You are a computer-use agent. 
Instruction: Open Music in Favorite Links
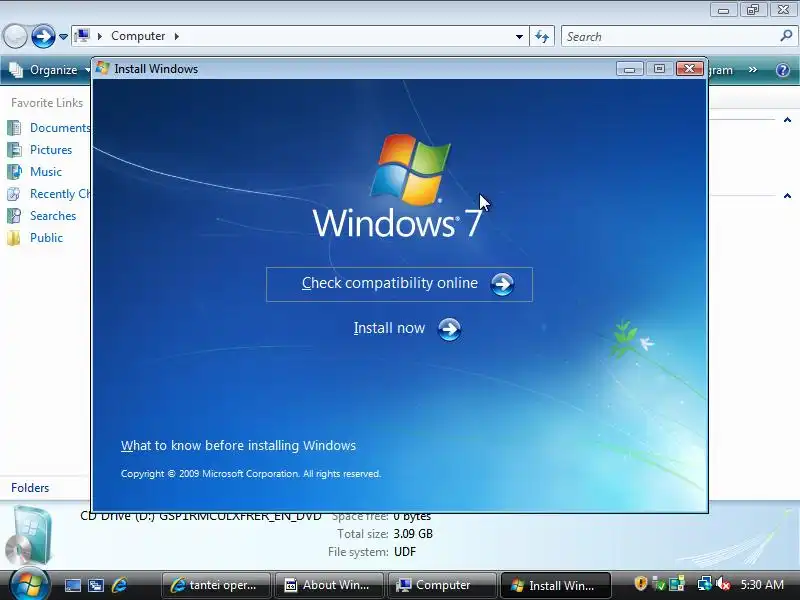pos(45,171)
